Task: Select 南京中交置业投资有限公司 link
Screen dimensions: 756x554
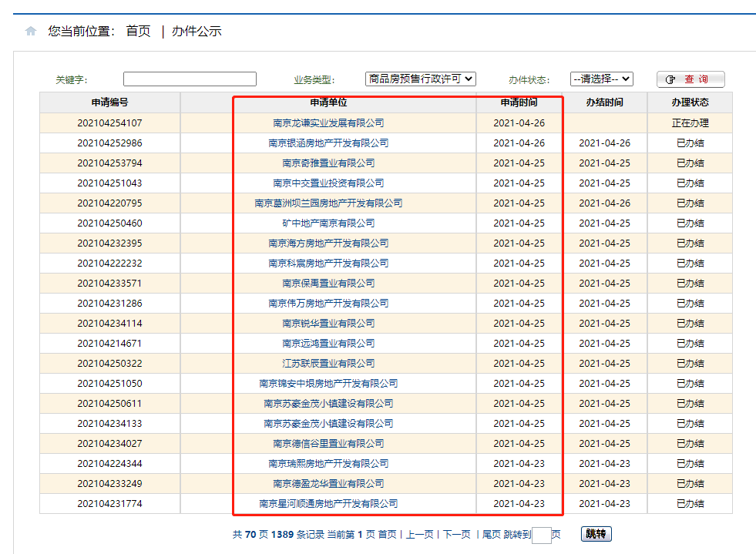Action: [x=328, y=183]
